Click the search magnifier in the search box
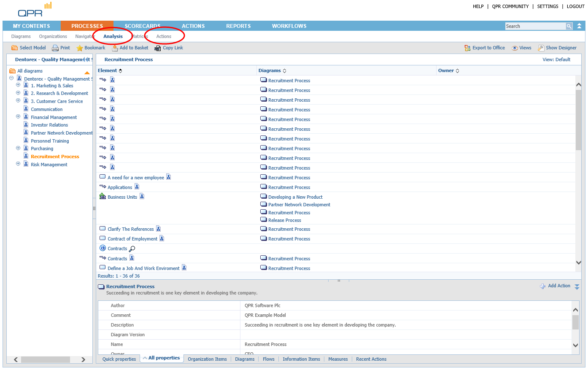Screen dimensions: 588x370 [569, 26]
